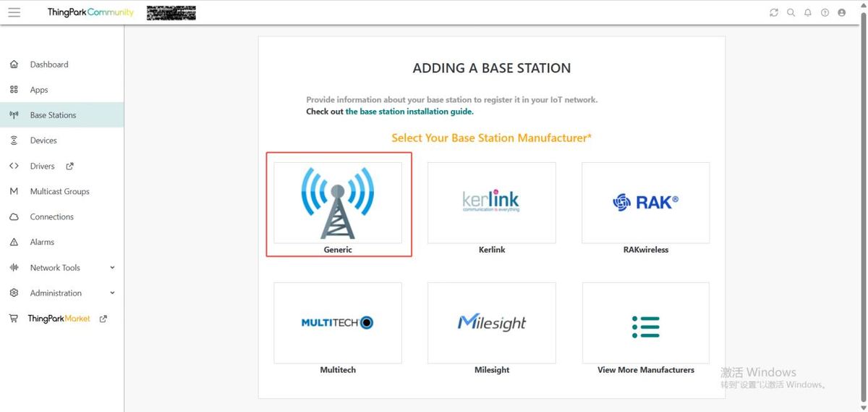The width and height of the screenshot is (868, 412).
Task: Click the Adding a Base Station heading
Action: point(492,68)
